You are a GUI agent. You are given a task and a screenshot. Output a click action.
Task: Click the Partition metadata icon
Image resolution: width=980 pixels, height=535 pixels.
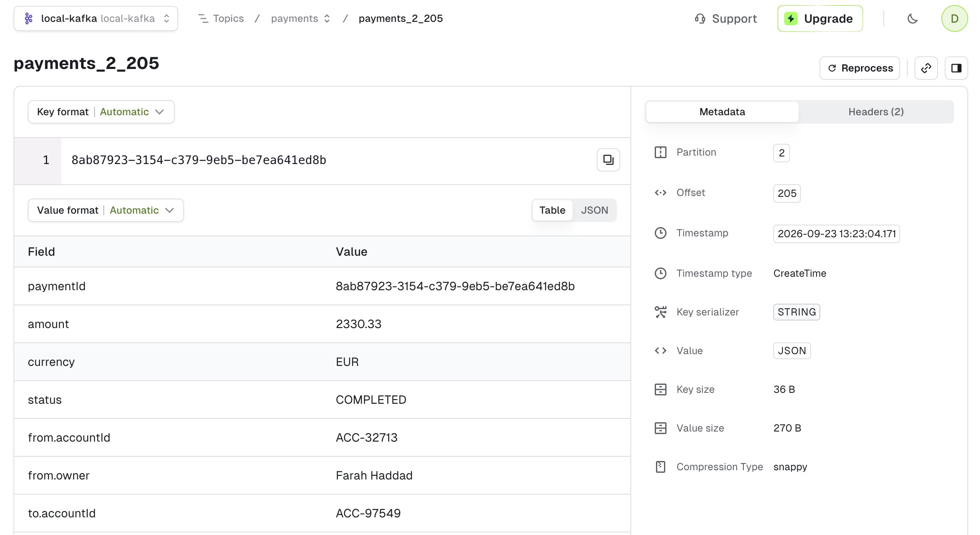(x=661, y=152)
